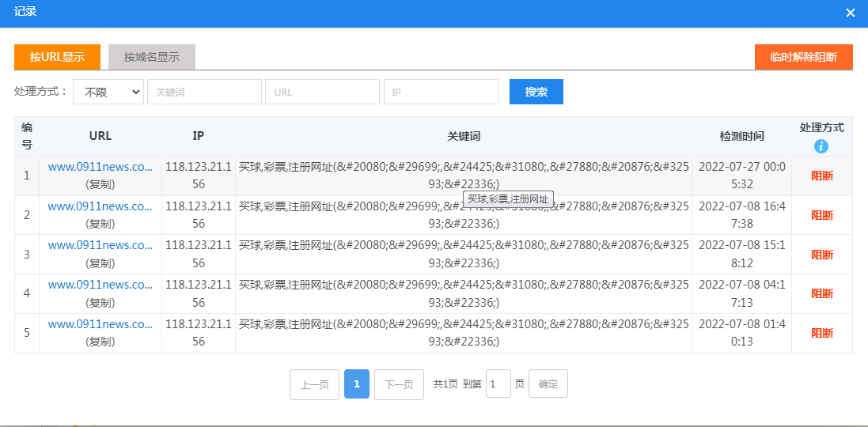This screenshot has height=427, width=868.
Task: Focus the 关键词 search input field
Action: point(204,92)
